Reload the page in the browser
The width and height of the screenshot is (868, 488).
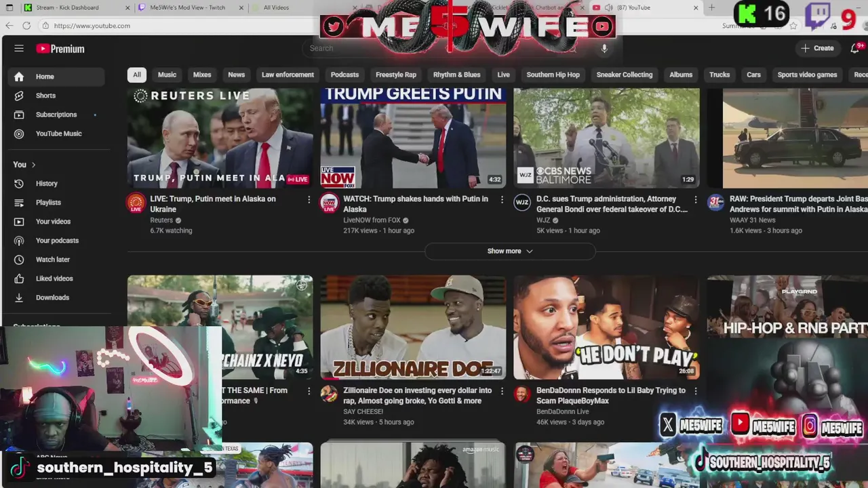tap(26, 26)
